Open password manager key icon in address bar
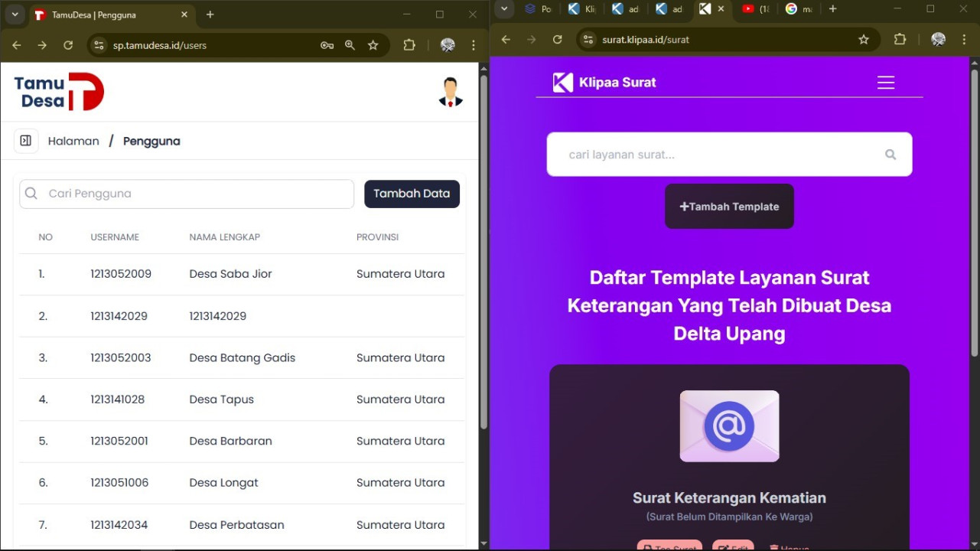980x551 pixels. click(327, 45)
